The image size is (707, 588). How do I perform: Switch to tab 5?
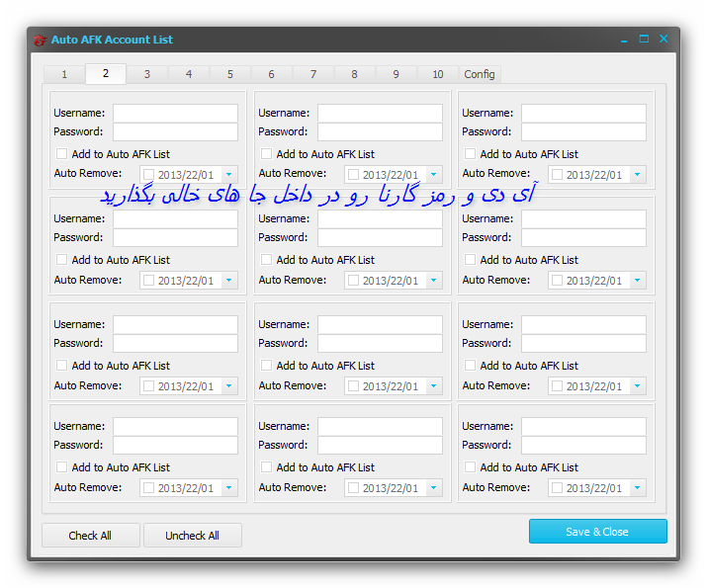230,74
